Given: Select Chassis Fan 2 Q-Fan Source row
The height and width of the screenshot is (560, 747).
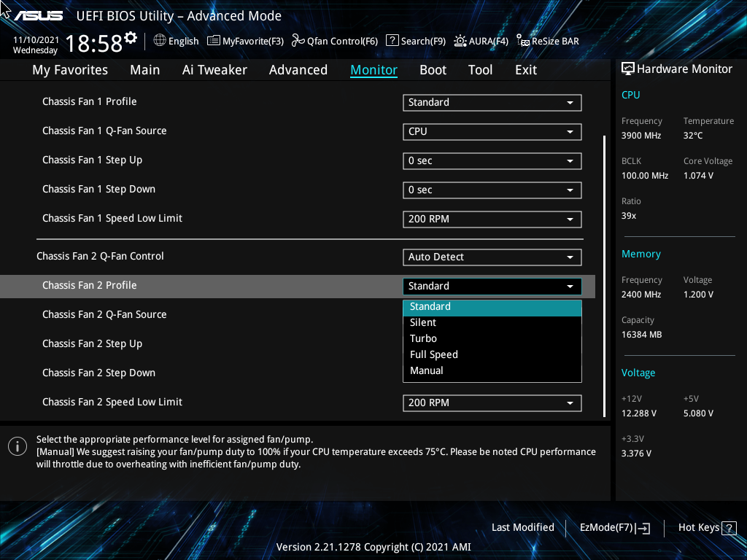Looking at the screenshot, I should [104, 315].
